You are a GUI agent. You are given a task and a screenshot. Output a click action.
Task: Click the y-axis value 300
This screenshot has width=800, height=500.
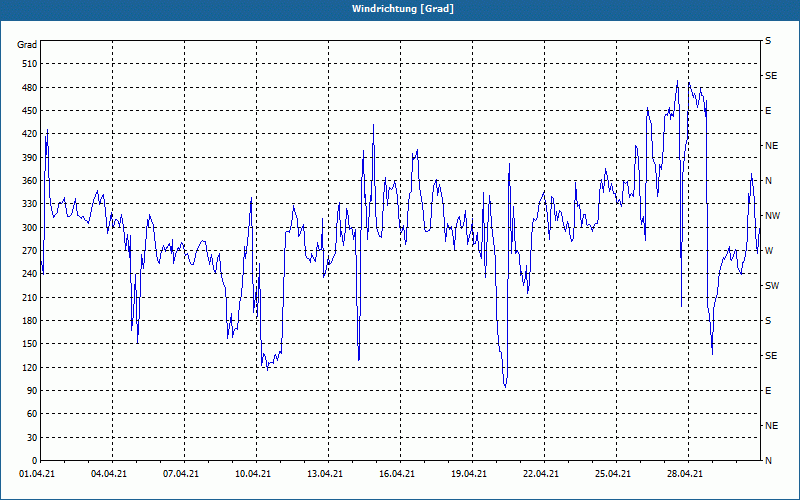coord(30,228)
